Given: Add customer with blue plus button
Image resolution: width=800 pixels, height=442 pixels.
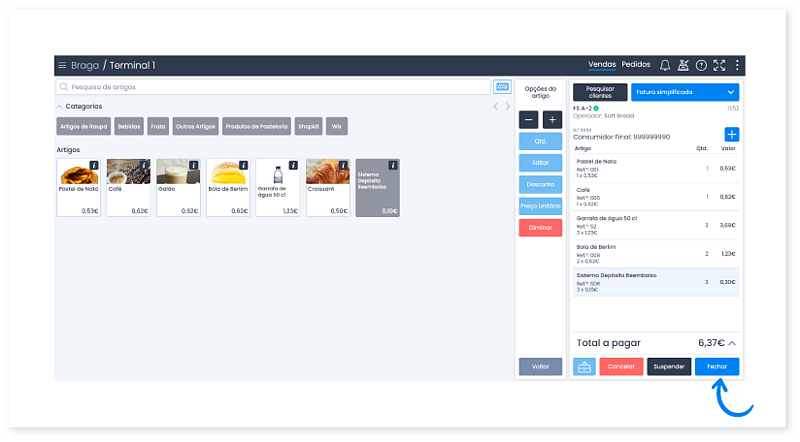Looking at the screenshot, I should (x=731, y=134).
